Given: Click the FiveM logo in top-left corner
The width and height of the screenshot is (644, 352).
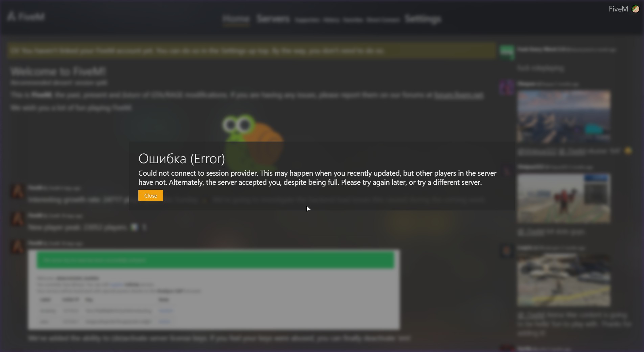Looking at the screenshot, I should [x=26, y=16].
